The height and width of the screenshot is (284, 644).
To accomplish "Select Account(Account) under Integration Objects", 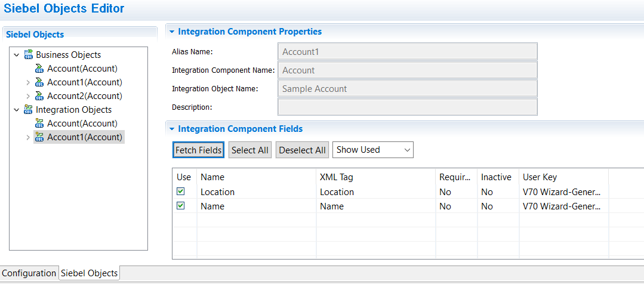I will (82, 123).
